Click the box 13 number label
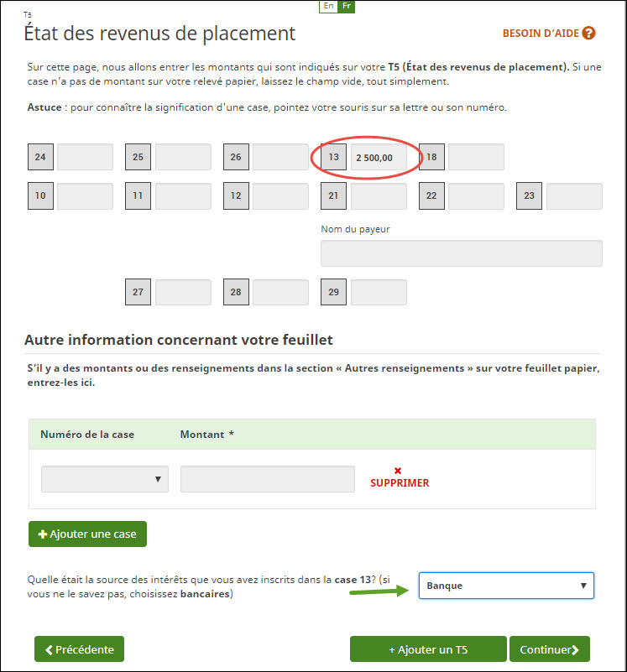Screen dimensions: 627x672 point(333,157)
